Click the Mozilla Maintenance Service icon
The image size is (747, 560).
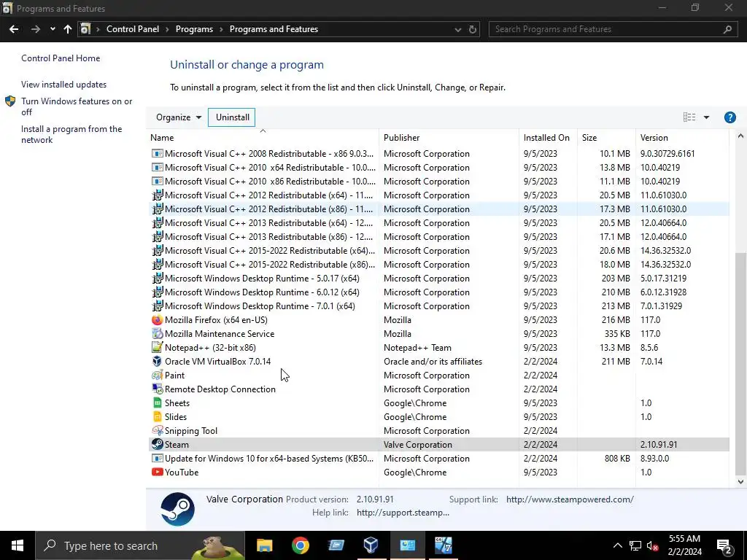pos(158,334)
